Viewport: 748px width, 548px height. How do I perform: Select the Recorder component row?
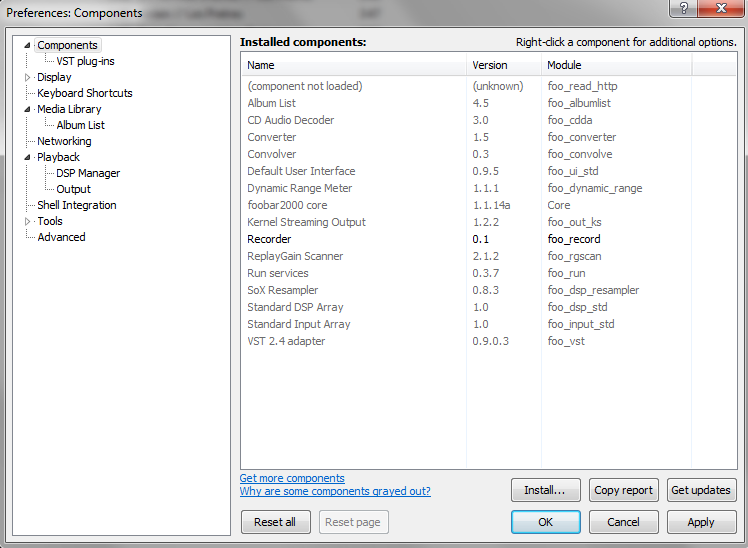[488, 239]
